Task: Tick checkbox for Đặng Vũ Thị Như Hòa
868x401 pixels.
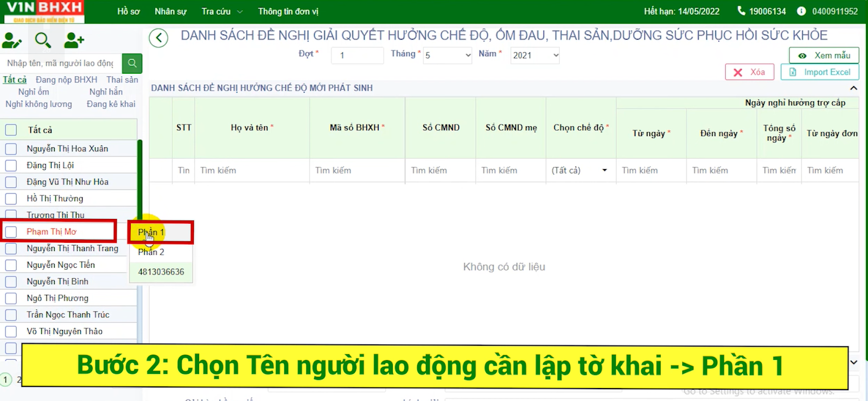Action: click(x=11, y=182)
